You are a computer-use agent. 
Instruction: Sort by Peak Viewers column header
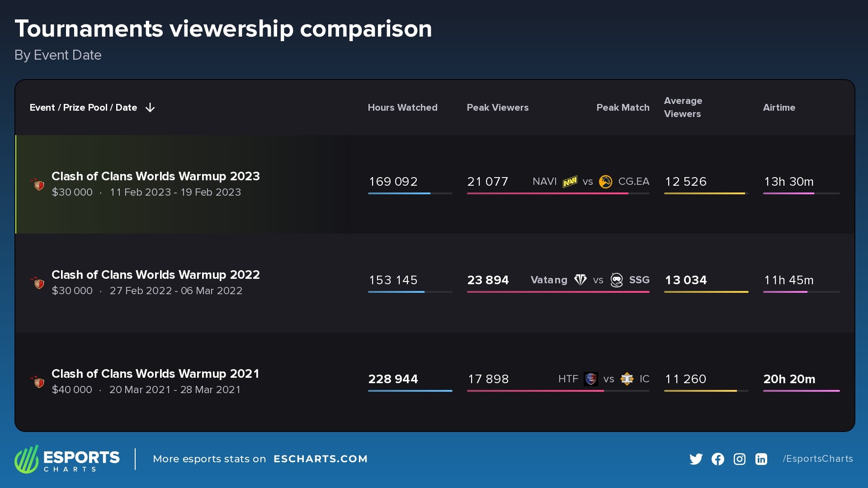[x=497, y=108]
